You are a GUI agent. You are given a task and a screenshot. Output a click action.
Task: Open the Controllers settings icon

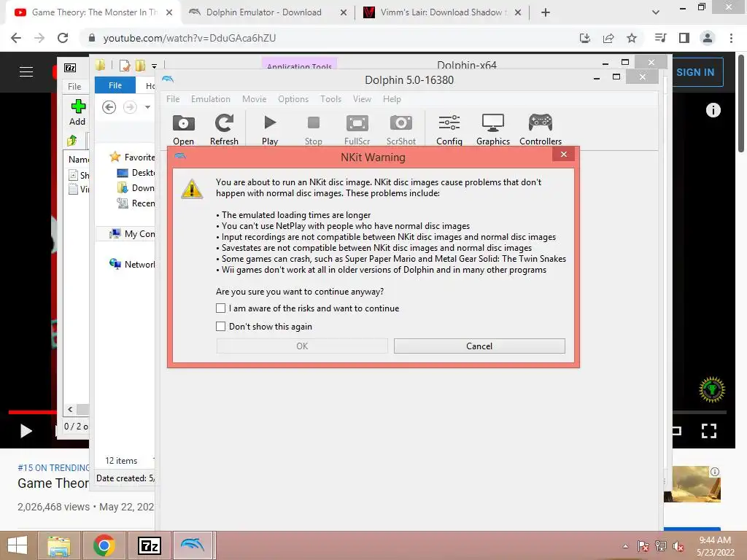click(541, 130)
